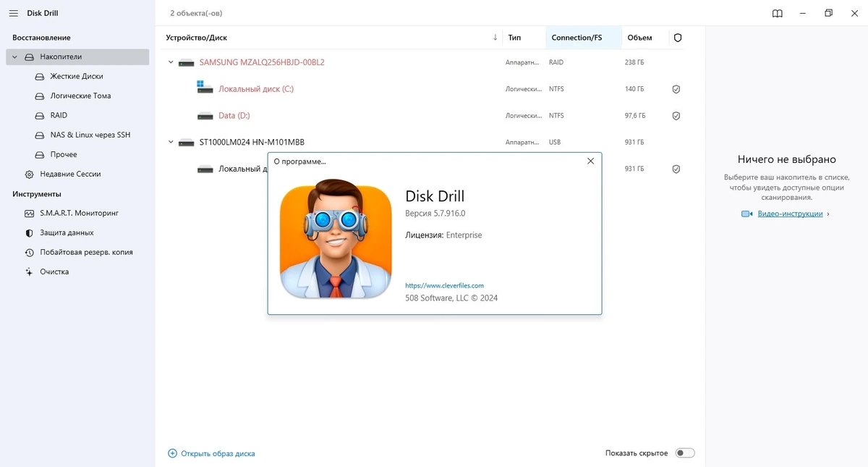
Task: Open the hamburger menu next to Disk Drill
Action: 14,14
